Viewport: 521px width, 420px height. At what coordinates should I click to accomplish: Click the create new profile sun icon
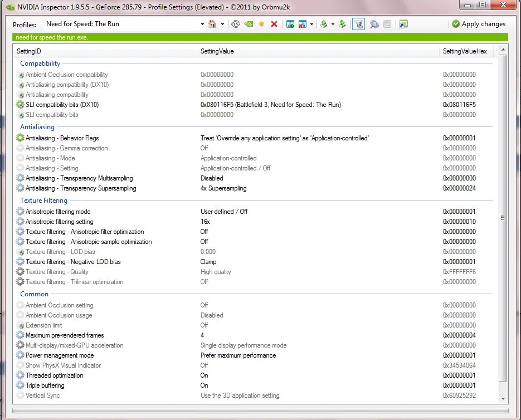pyautogui.click(x=261, y=24)
